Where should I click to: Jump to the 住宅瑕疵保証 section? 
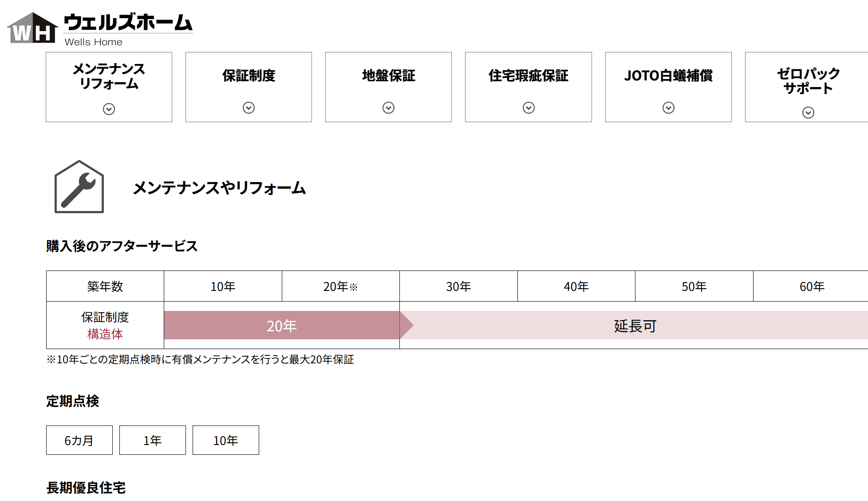pos(529,76)
